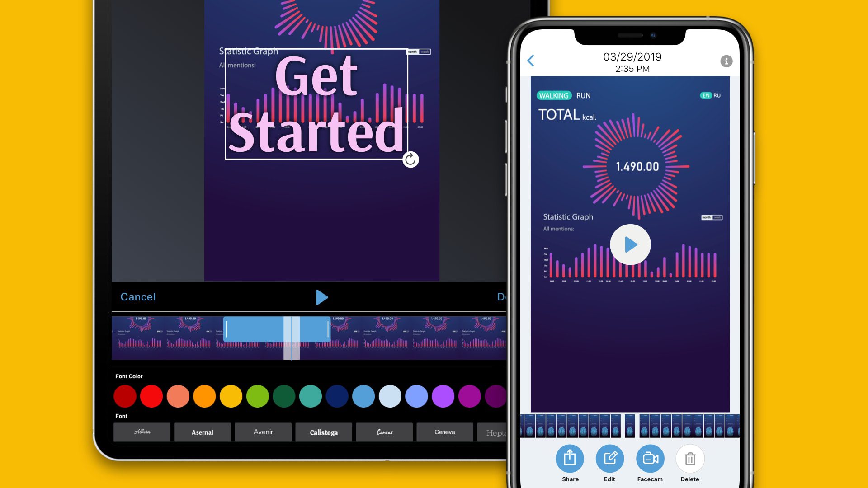Select Calistoga font from font list
Image resolution: width=868 pixels, height=488 pixels.
tap(324, 432)
